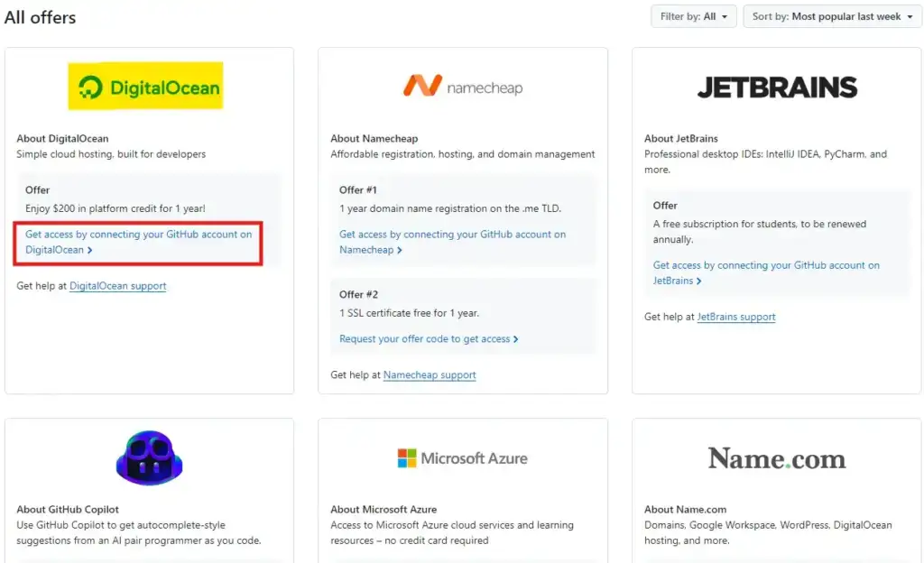The image size is (924, 563).
Task: Open DigitalOcean GitHub account connect link
Action: 138,242
